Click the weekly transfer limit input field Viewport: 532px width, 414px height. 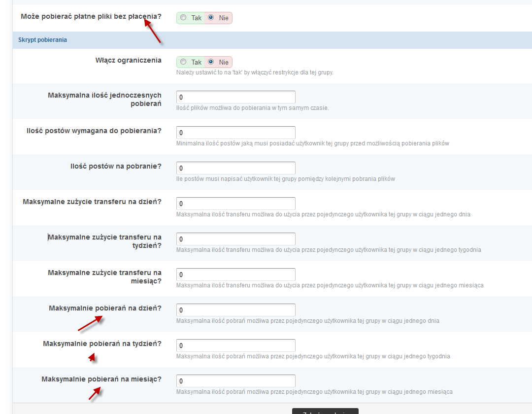click(235, 239)
